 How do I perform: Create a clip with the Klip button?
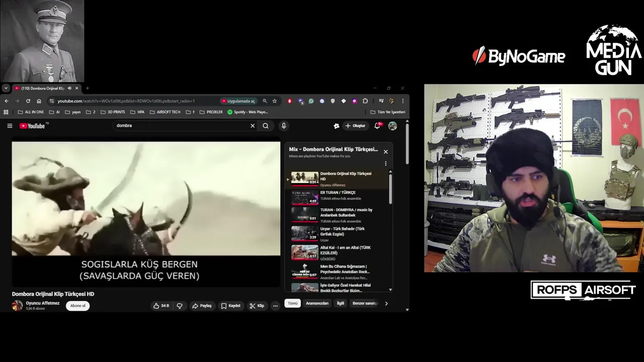tap(257, 306)
